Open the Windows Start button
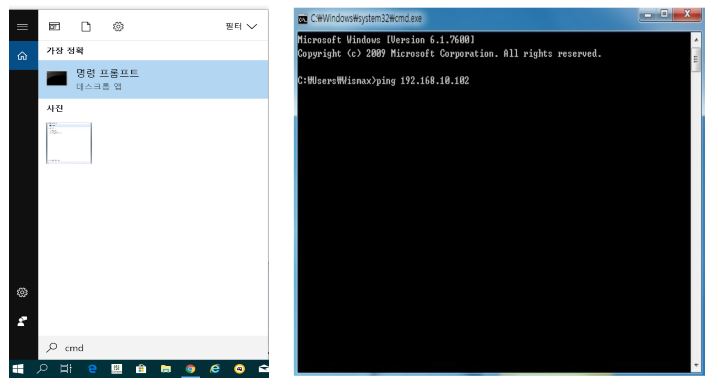This screenshot has height=388, width=718. coord(18,369)
